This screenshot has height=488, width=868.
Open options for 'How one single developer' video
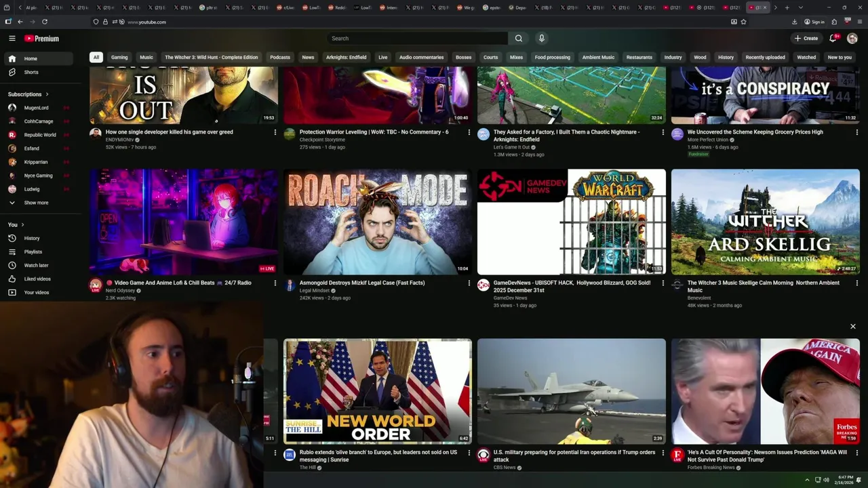pos(275,132)
